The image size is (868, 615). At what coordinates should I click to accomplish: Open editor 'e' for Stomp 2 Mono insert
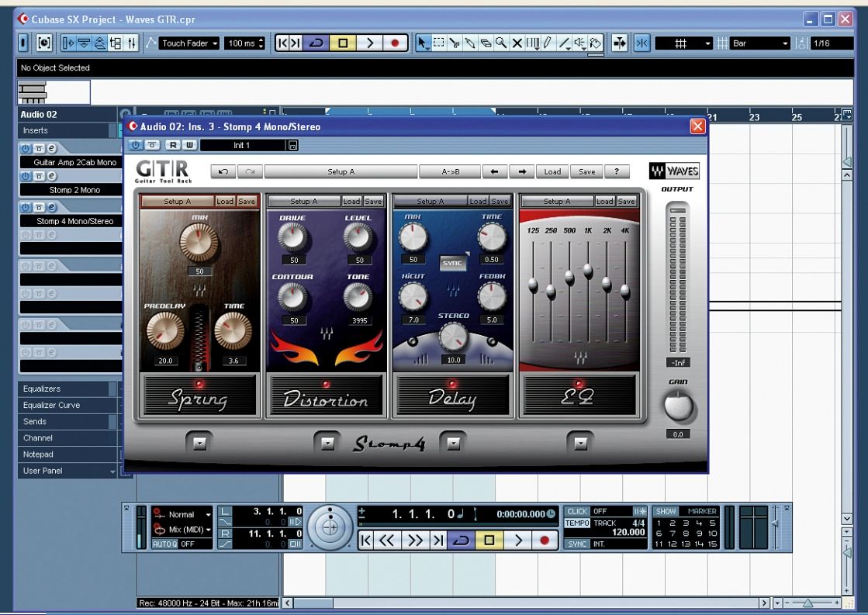click(51, 176)
